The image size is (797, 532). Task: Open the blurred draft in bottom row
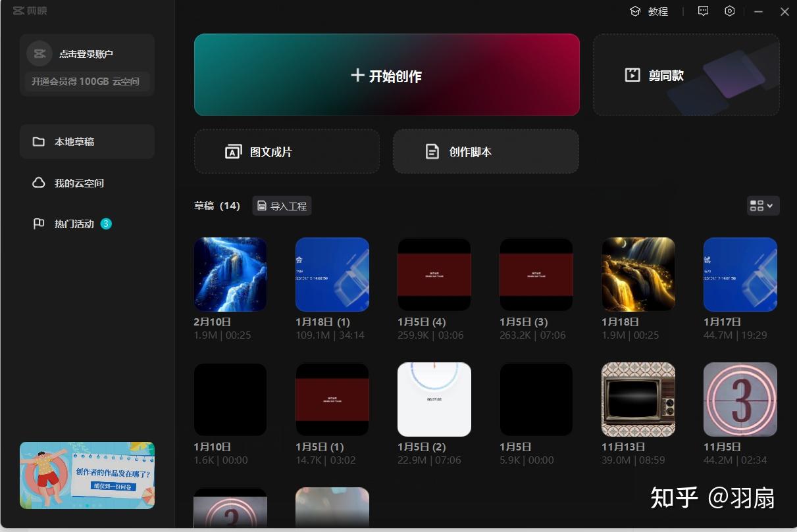pos(332,507)
